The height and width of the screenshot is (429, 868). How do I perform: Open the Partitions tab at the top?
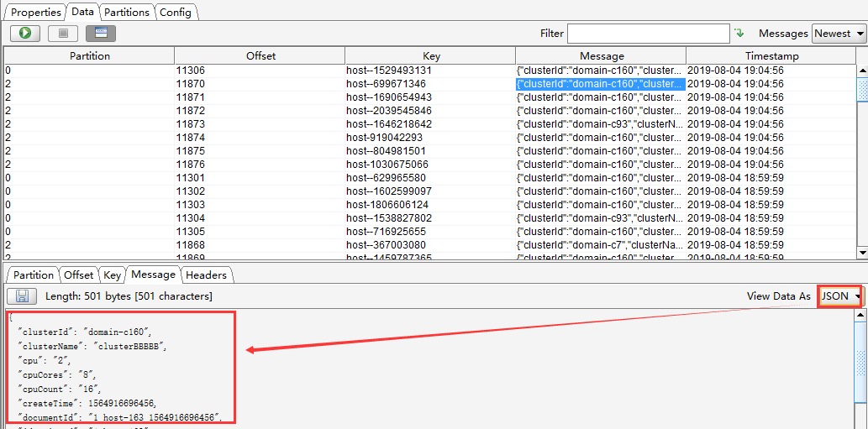click(x=127, y=12)
